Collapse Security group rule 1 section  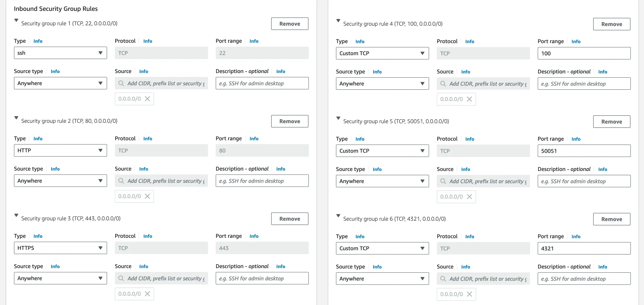(16, 20)
